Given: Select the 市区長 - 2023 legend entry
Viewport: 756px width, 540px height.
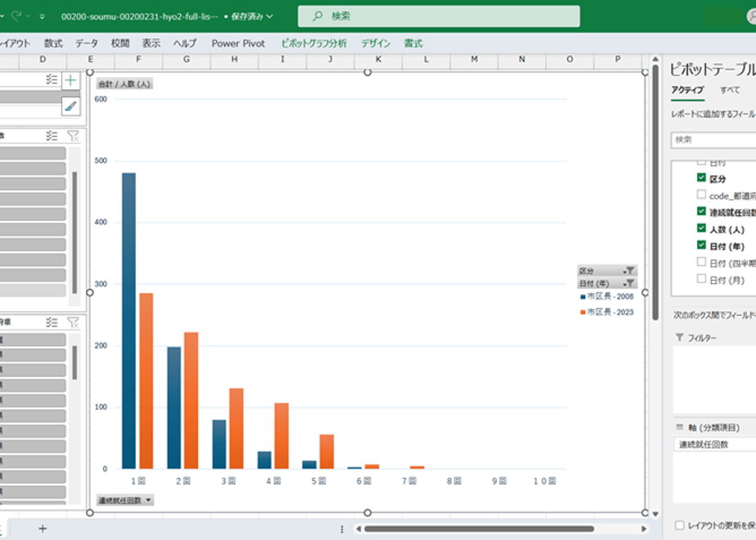Looking at the screenshot, I should pyautogui.click(x=607, y=312).
